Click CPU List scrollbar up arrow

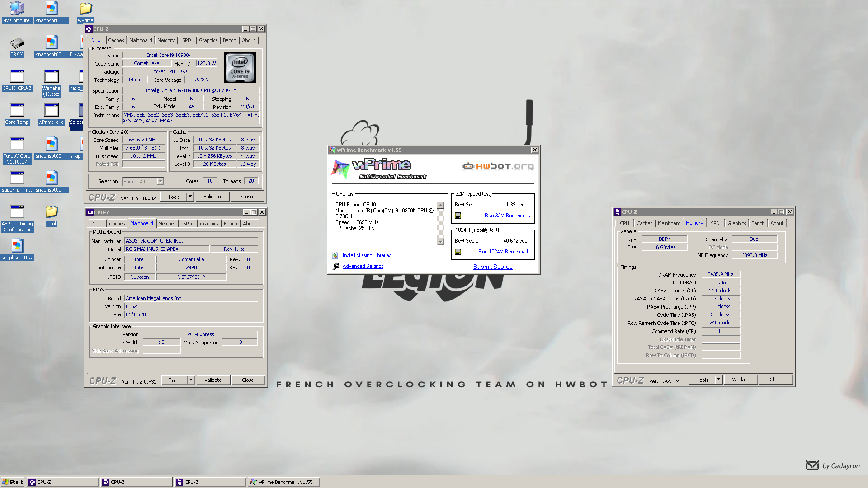441,205
